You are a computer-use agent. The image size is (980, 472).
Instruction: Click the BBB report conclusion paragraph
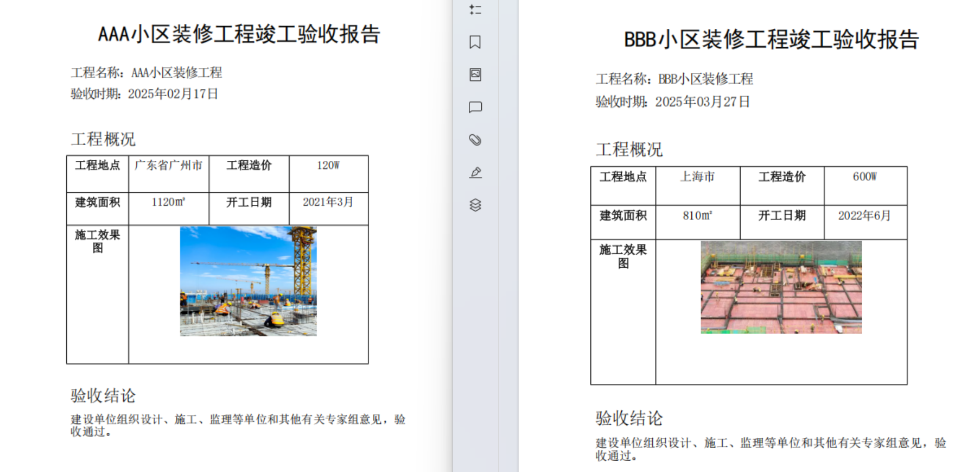tap(771, 449)
